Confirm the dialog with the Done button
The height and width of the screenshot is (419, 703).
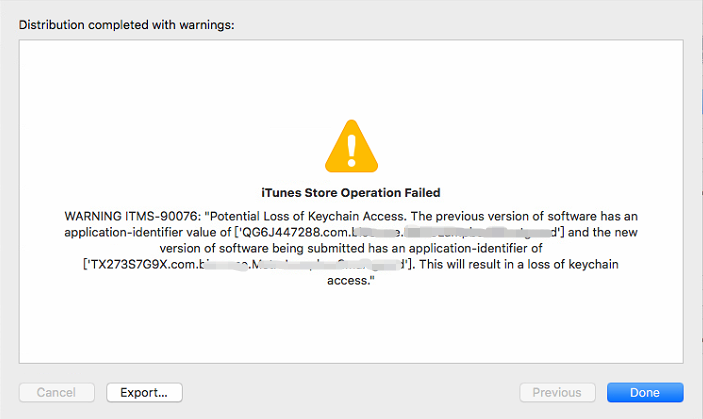(x=645, y=393)
